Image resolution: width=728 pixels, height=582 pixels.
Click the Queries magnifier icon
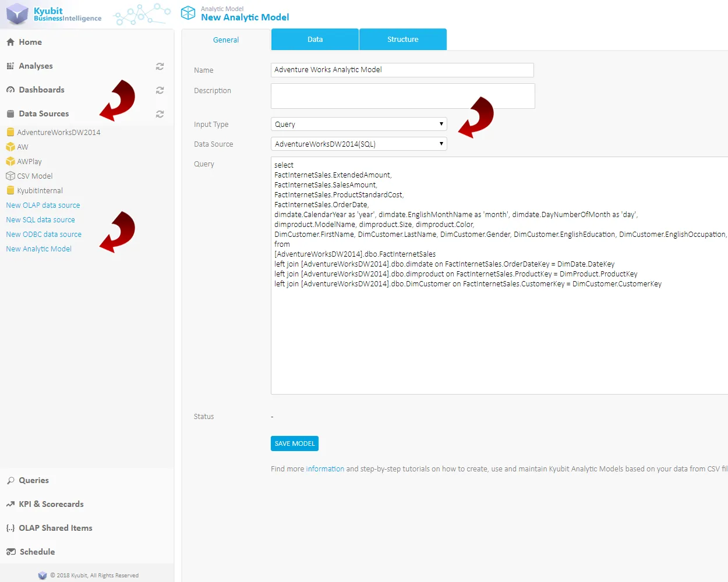point(10,480)
